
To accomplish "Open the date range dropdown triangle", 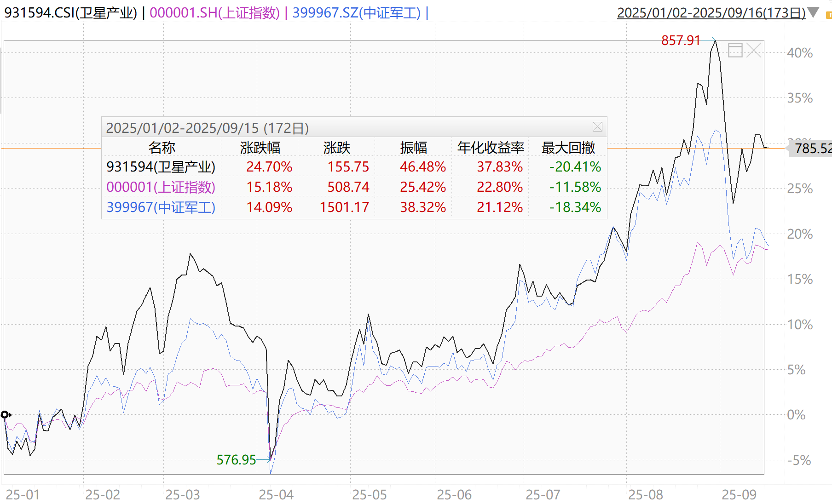I will tap(813, 12).
